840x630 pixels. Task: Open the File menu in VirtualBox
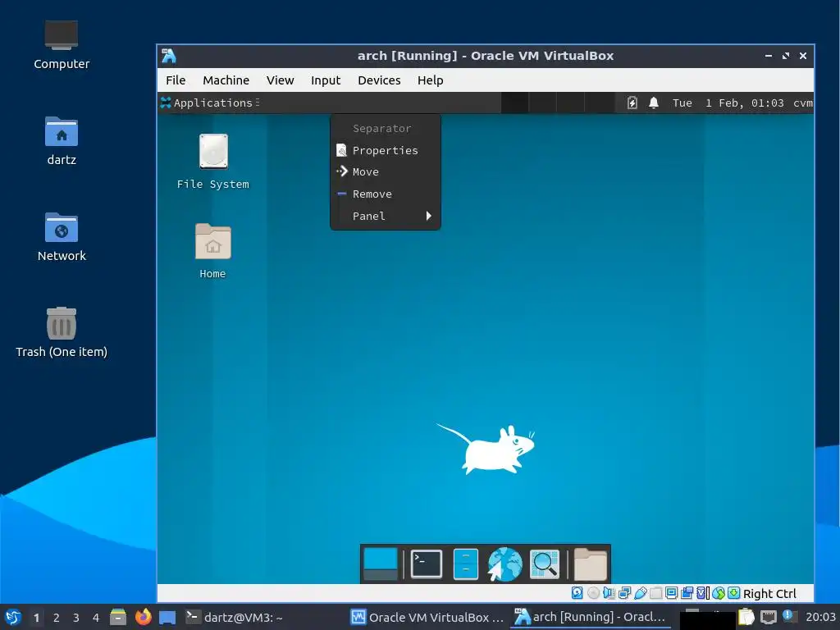[176, 80]
